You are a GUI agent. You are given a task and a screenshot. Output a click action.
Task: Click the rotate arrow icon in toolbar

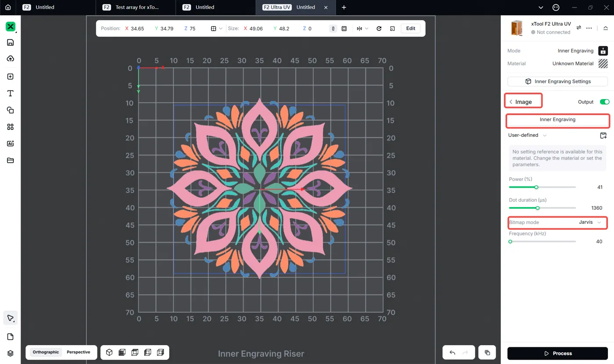pos(379,29)
